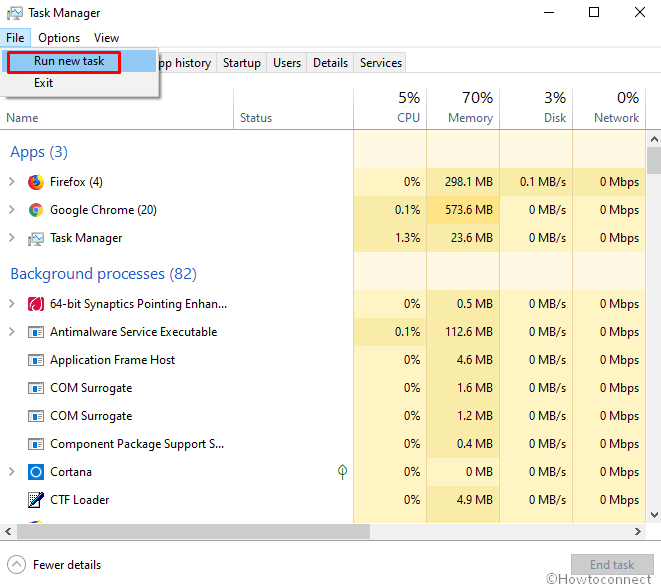Click the vertical scrollbar thumb
This screenshot has height=587, width=661.
point(654,161)
